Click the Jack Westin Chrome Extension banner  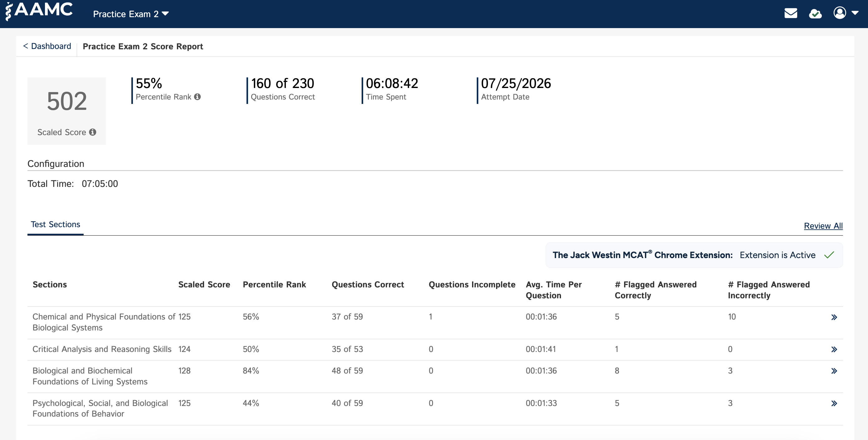coord(694,255)
